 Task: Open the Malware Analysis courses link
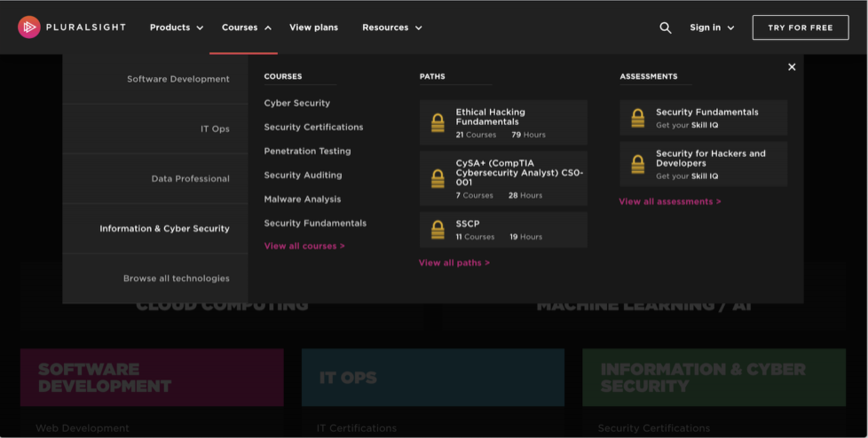303,199
